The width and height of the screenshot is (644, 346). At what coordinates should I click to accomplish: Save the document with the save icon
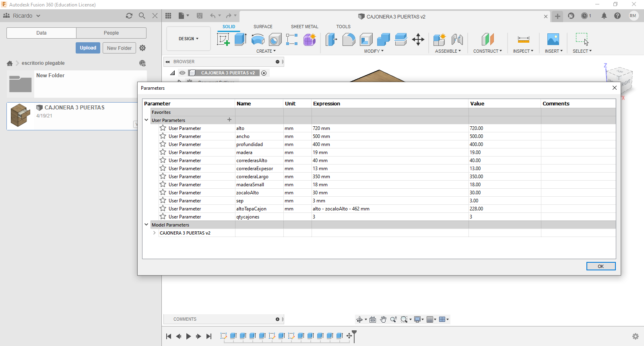coord(200,16)
